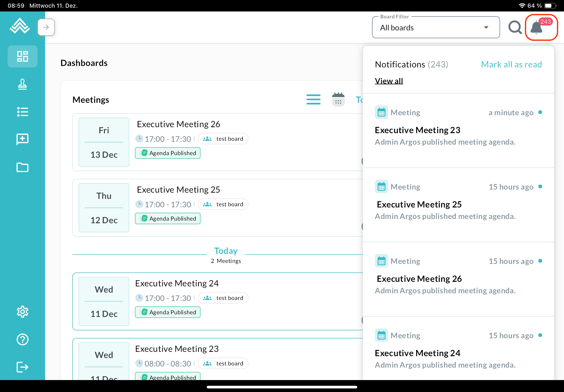Click the logout icon in sidebar
This screenshot has width=564, height=392.
22,367
